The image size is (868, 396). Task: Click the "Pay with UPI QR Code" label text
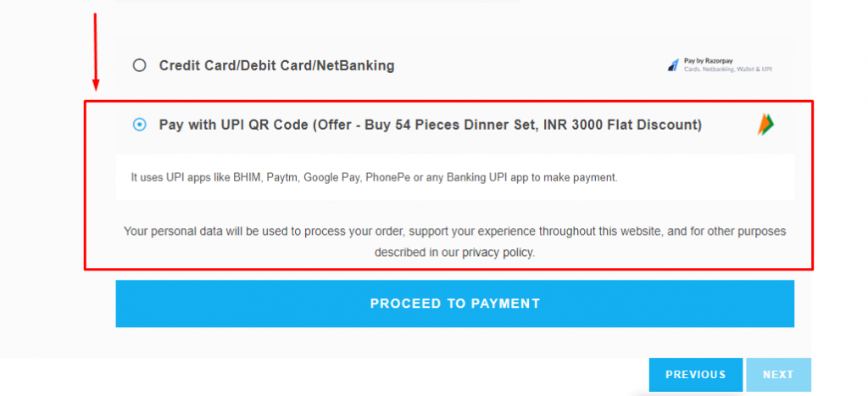234,125
